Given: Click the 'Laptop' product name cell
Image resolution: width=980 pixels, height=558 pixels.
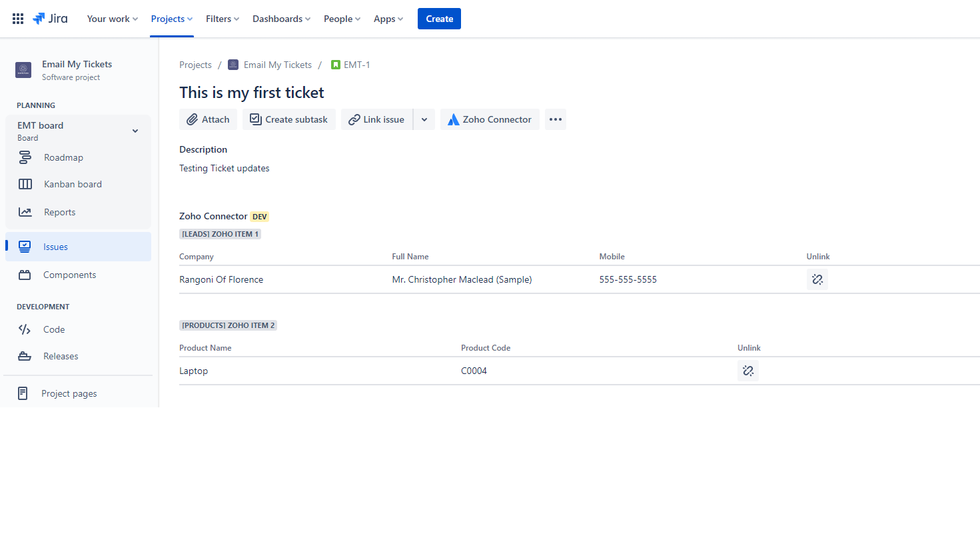Looking at the screenshot, I should (193, 371).
